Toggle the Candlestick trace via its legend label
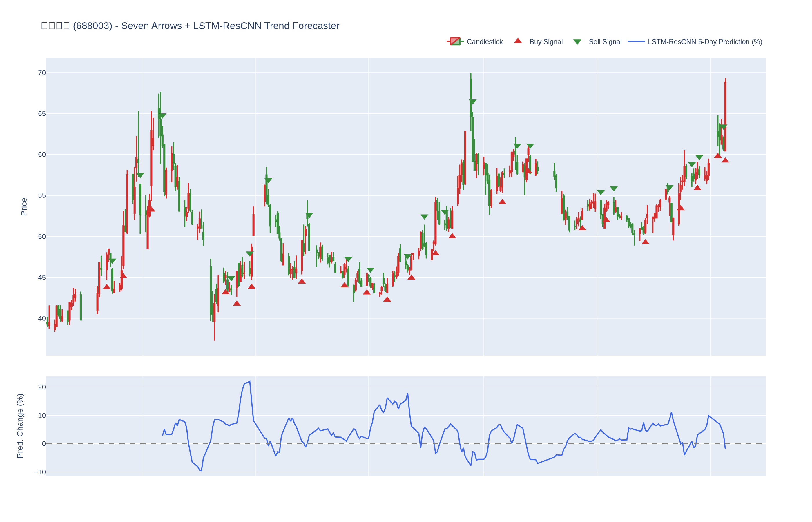812x522 pixels. tap(484, 42)
